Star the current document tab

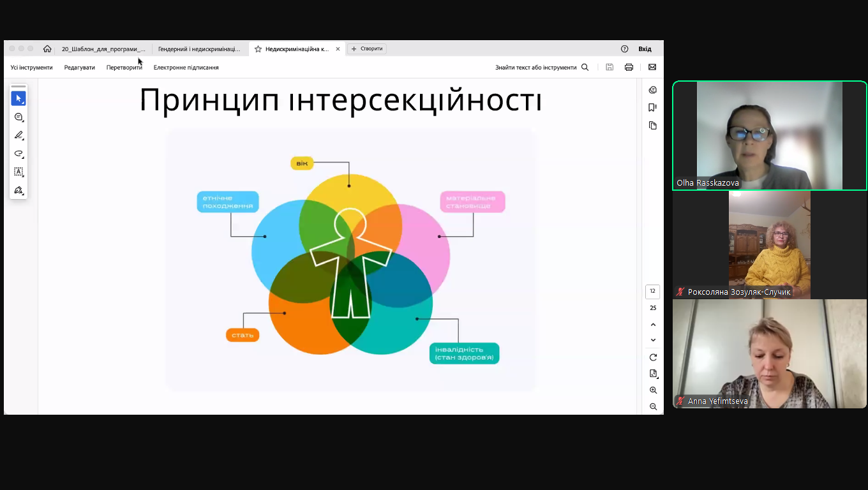point(258,49)
